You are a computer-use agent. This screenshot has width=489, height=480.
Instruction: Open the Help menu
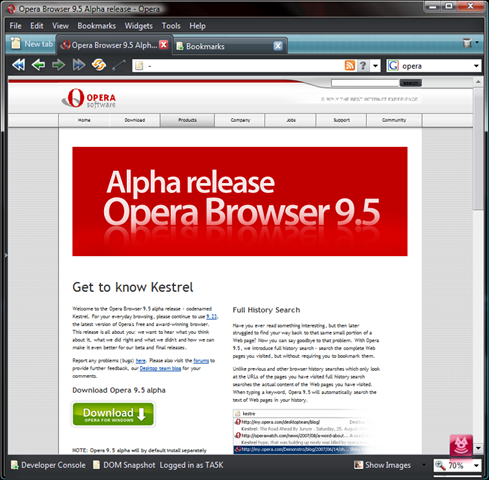tap(197, 26)
